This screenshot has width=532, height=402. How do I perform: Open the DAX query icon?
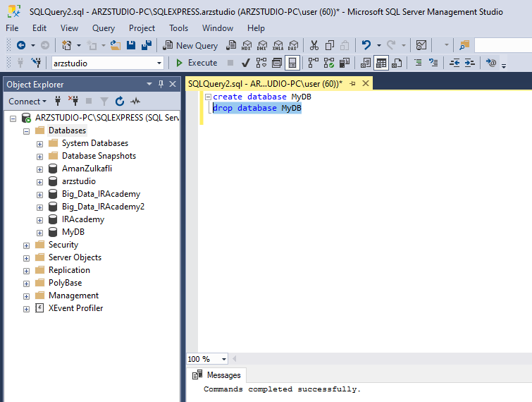click(x=293, y=45)
